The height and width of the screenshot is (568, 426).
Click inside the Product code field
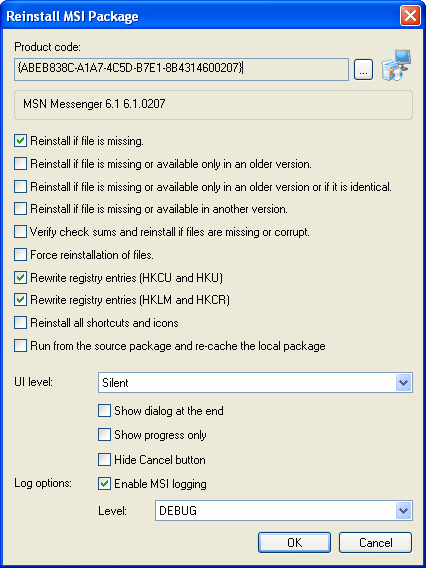181,70
